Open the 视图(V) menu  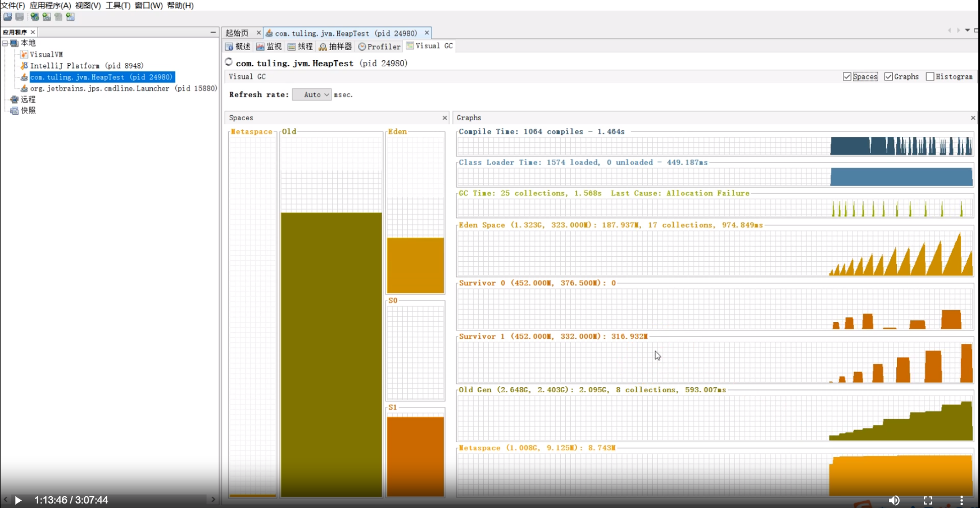pos(88,5)
